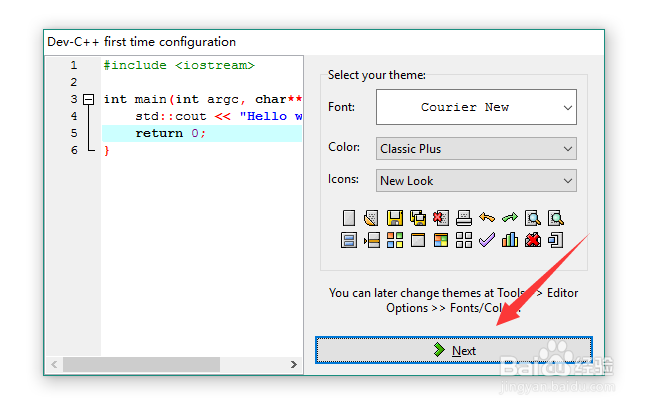Click the Next button label
Viewport: 651px width, 409px height.
(464, 351)
